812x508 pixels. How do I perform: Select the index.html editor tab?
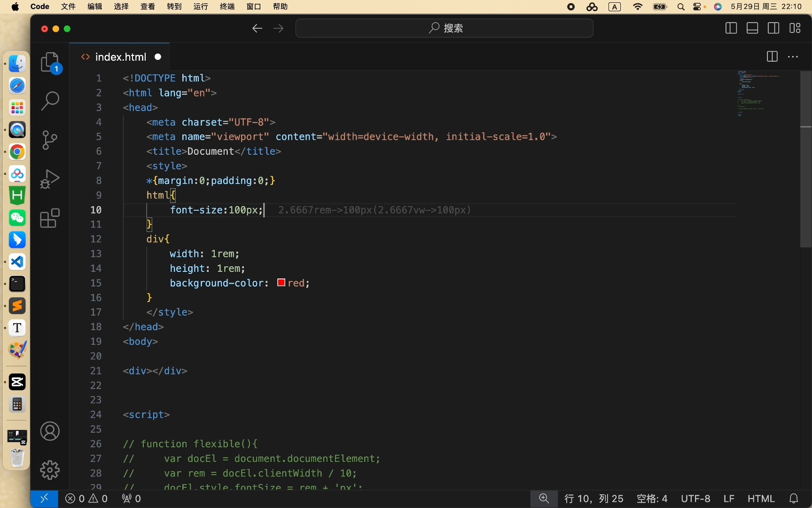click(x=119, y=57)
